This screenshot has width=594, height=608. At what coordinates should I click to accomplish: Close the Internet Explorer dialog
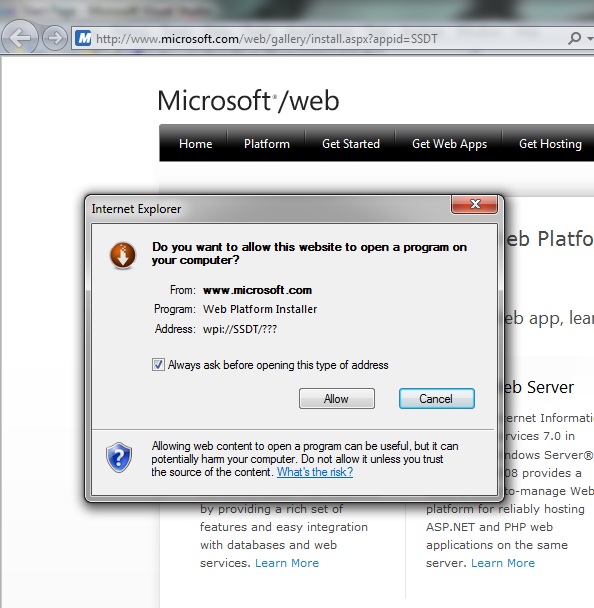click(x=475, y=204)
